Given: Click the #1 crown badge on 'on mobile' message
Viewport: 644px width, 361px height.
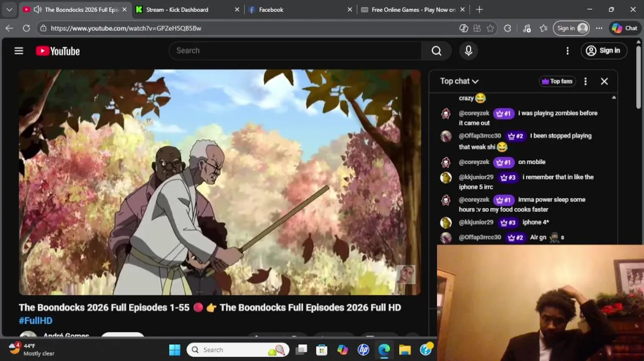Looking at the screenshot, I should [x=503, y=162].
